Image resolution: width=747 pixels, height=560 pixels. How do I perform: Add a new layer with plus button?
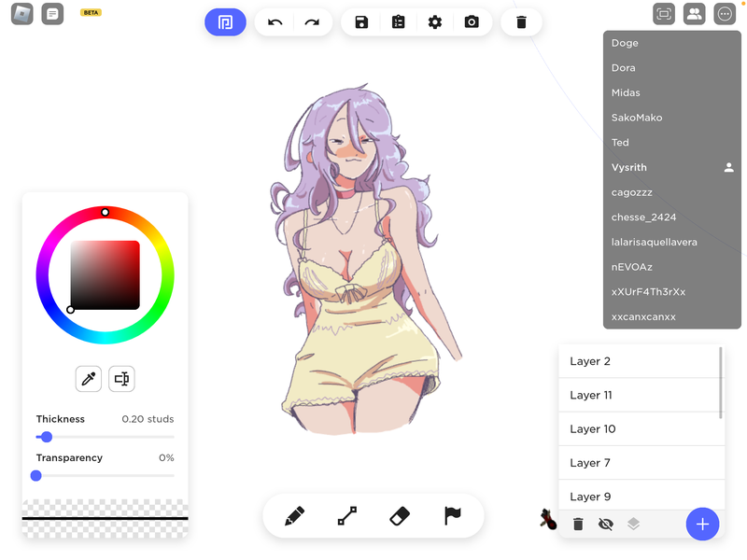pyautogui.click(x=702, y=525)
